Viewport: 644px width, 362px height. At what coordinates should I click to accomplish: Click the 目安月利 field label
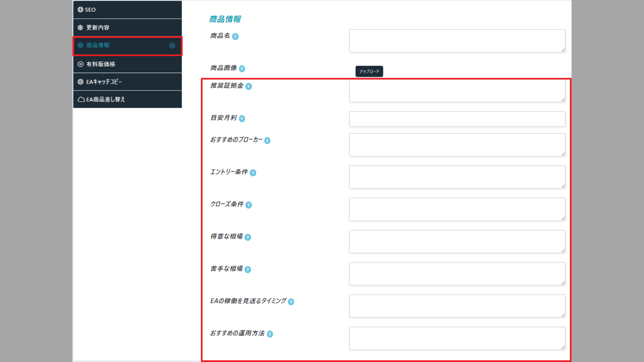[x=223, y=118]
